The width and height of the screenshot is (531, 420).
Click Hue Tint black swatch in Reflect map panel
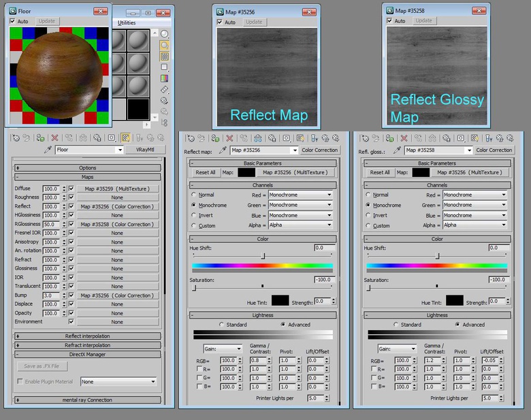[x=280, y=300]
